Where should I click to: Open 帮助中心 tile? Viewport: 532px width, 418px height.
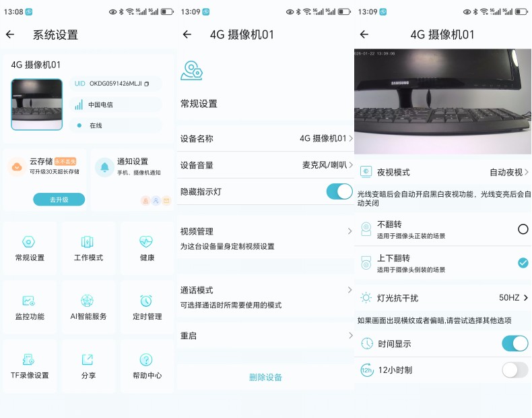147,366
